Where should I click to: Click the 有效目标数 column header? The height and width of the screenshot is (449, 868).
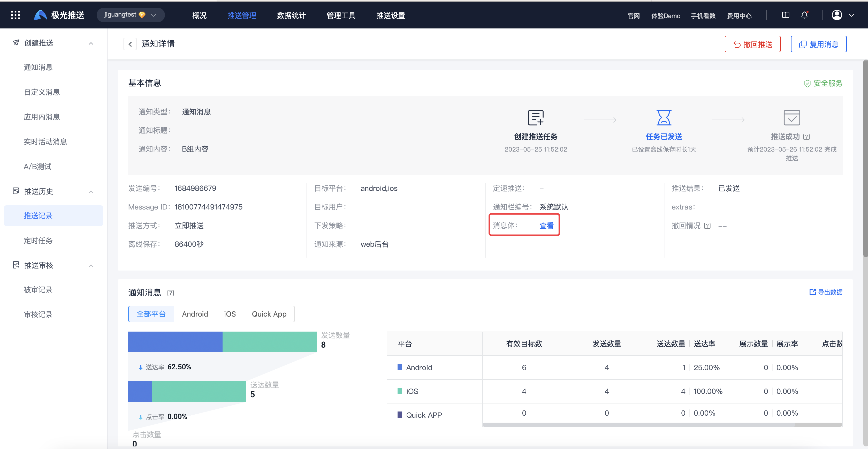524,344
